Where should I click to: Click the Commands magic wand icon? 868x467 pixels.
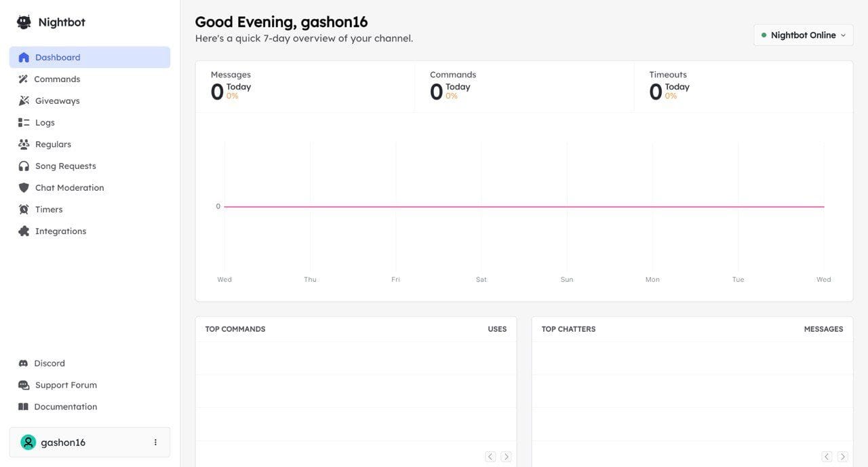[x=23, y=79]
